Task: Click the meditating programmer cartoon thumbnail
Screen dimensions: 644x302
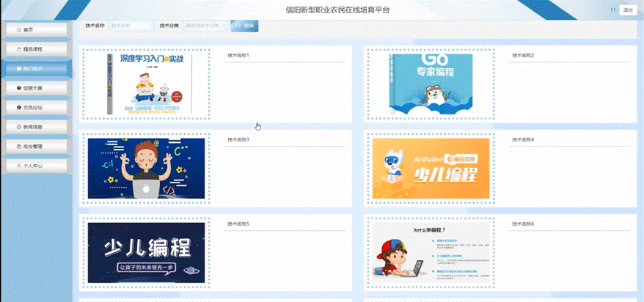Action: point(146,169)
